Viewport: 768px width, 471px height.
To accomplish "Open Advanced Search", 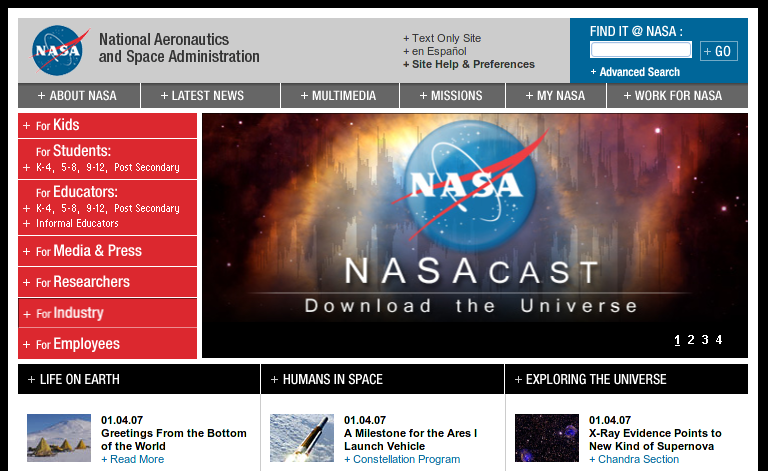I will [635, 72].
